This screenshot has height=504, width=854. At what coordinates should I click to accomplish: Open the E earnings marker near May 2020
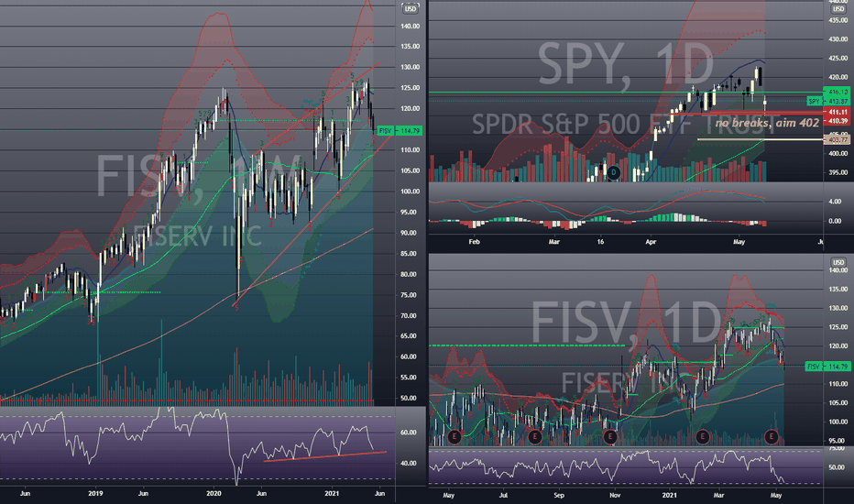click(x=454, y=436)
